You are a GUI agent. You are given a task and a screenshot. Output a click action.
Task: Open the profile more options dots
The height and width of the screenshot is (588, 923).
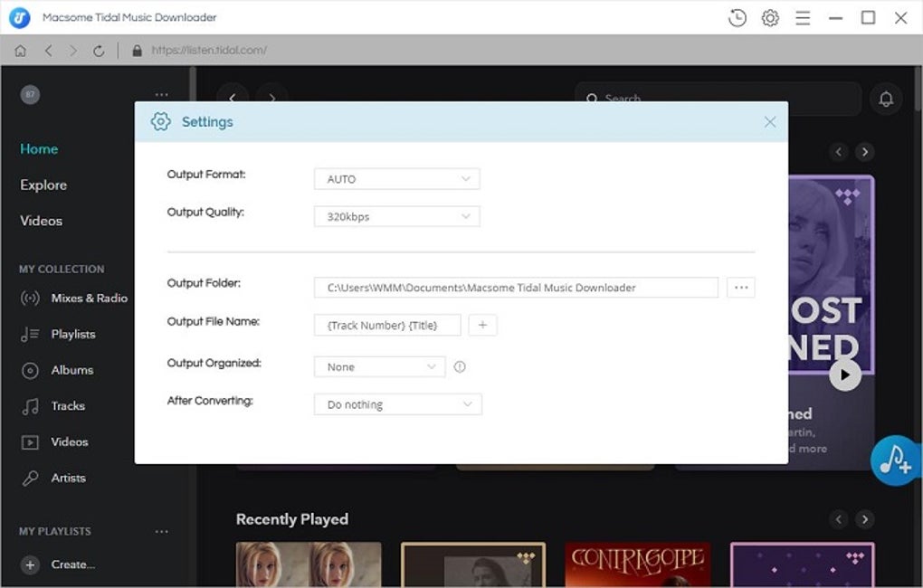161,94
